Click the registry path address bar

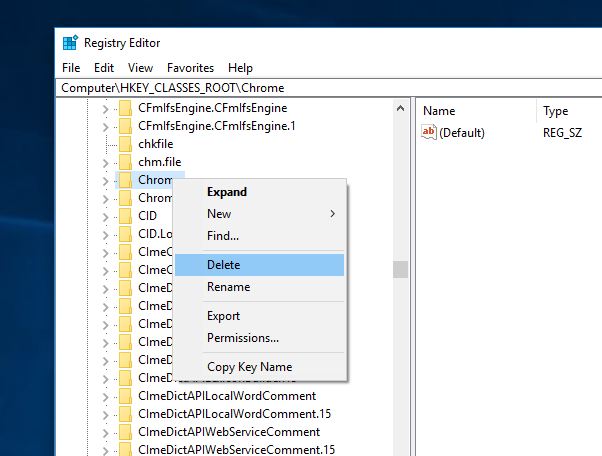click(x=329, y=88)
